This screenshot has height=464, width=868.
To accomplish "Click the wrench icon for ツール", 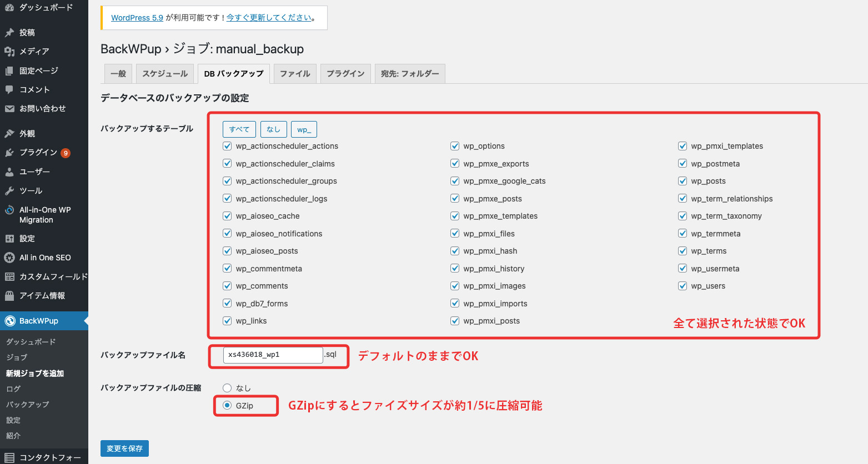I will pos(9,191).
